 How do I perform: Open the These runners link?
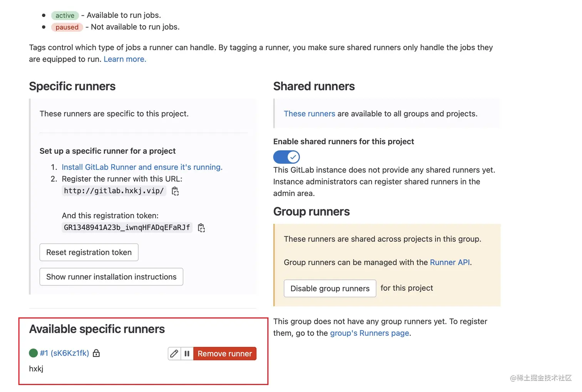(309, 114)
